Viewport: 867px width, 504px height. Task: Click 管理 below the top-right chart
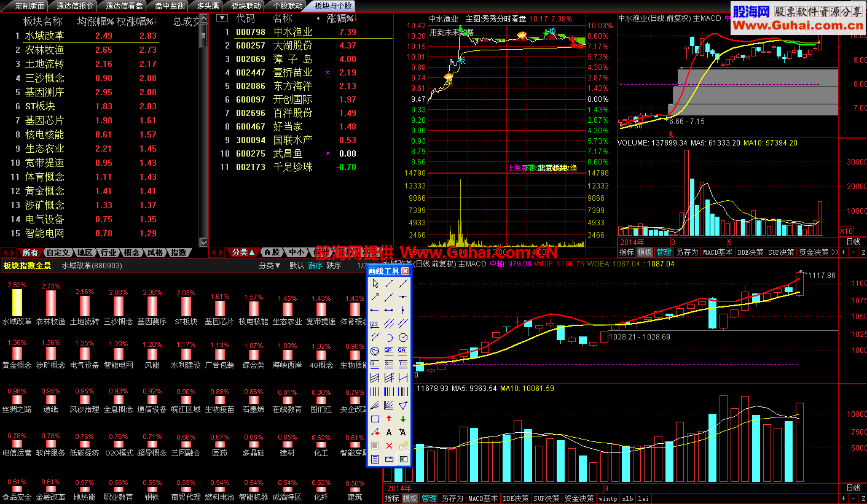point(664,252)
